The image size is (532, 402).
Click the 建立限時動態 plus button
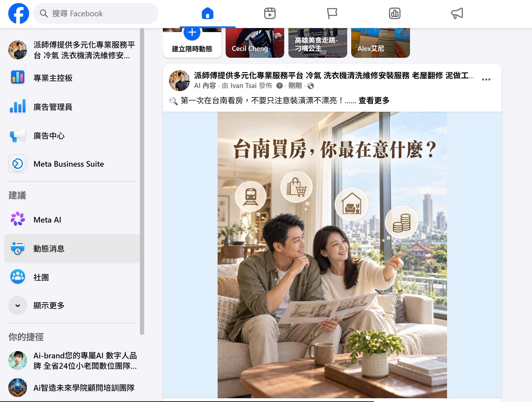(192, 33)
